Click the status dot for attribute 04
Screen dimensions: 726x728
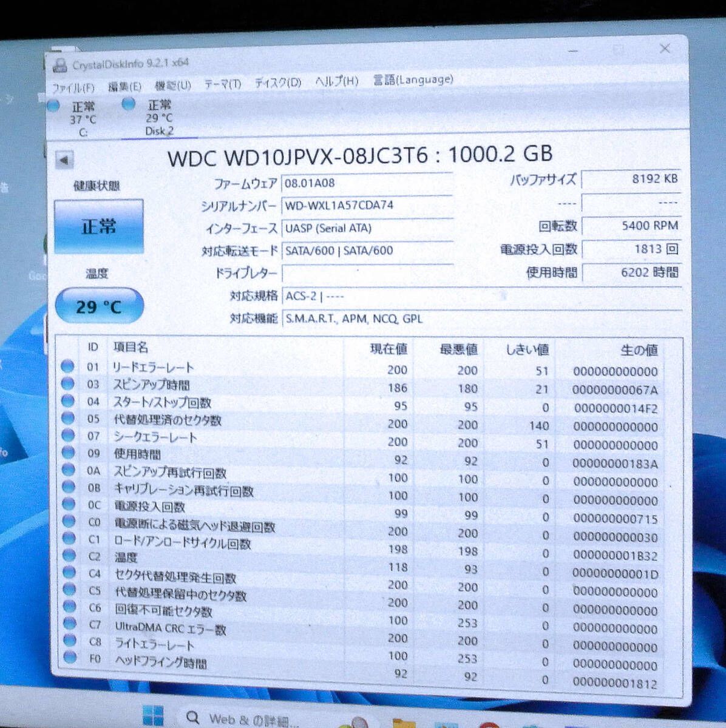(x=67, y=401)
